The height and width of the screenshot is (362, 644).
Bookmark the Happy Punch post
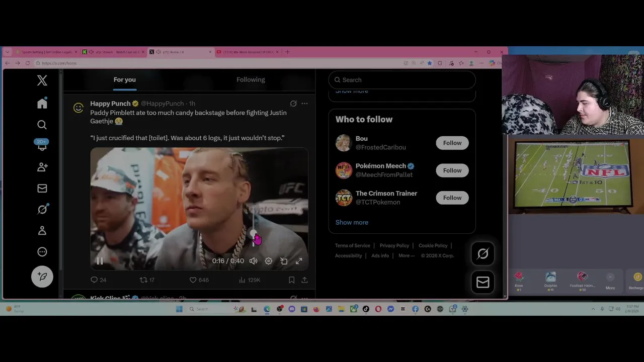(292, 280)
